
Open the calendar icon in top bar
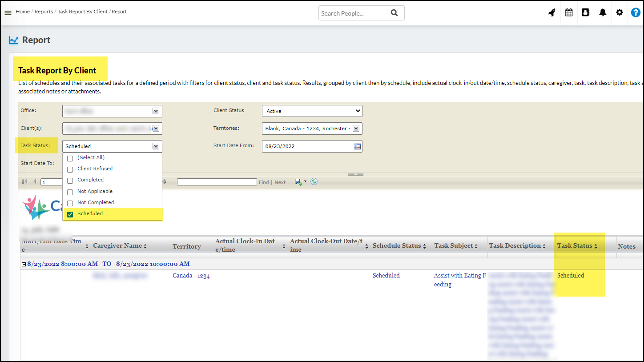[569, 13]
